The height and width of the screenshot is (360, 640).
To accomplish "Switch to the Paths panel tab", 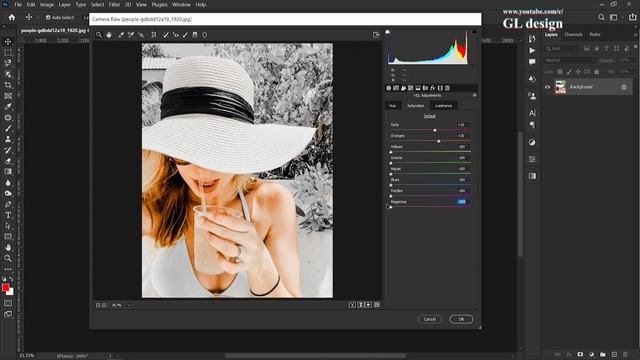I will [x=595, y=35].
